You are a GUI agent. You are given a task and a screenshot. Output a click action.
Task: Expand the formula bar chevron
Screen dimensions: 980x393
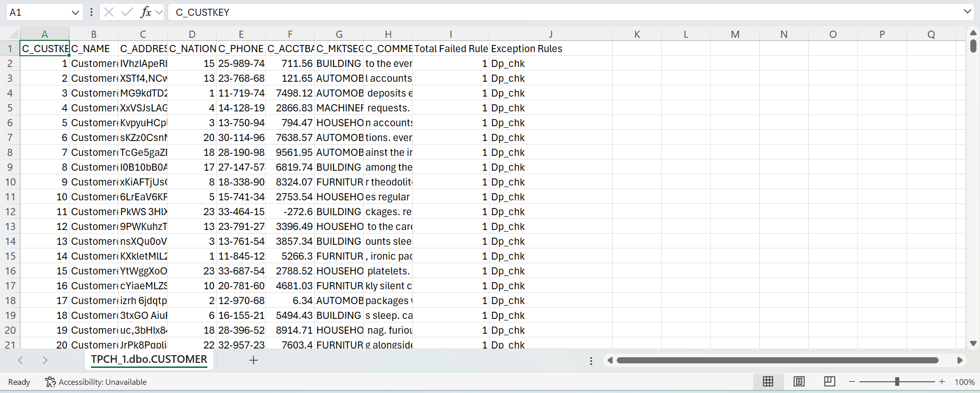click(x=967, y=12)
